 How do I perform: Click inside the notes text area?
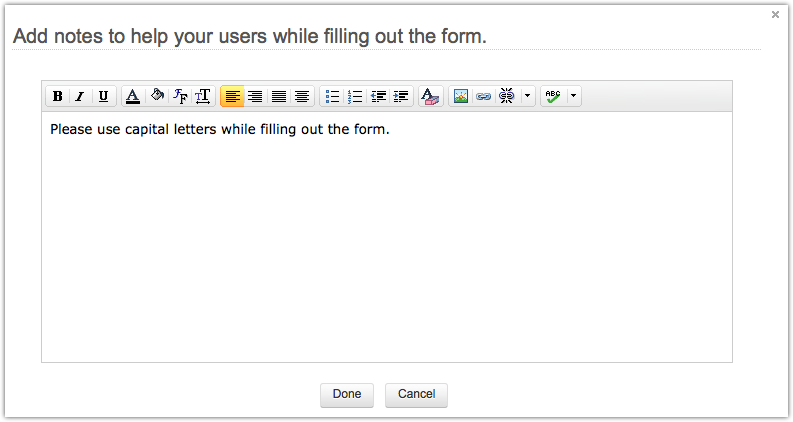[x=387, y=237]
